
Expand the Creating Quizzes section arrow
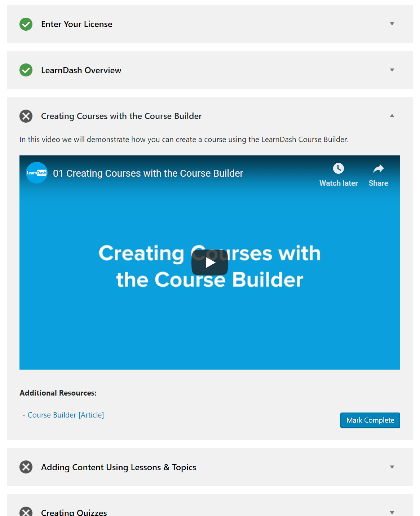[x=392, y=512]
